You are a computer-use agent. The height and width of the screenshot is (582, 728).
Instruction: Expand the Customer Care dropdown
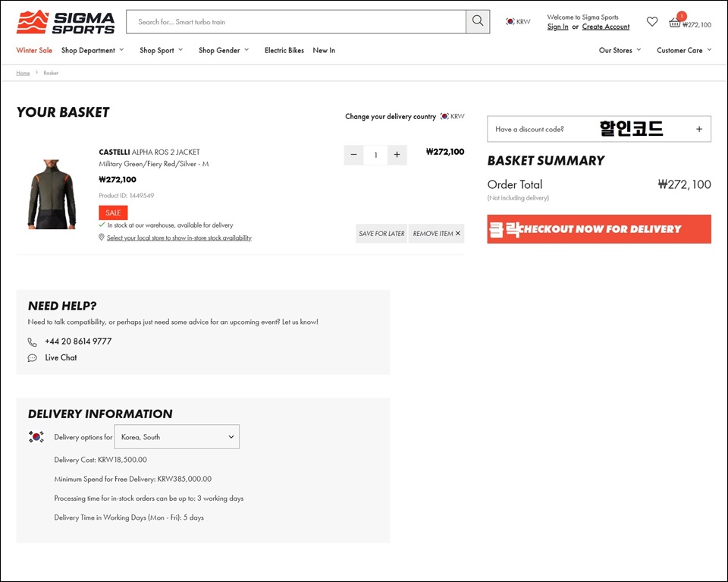coord(684,50)
